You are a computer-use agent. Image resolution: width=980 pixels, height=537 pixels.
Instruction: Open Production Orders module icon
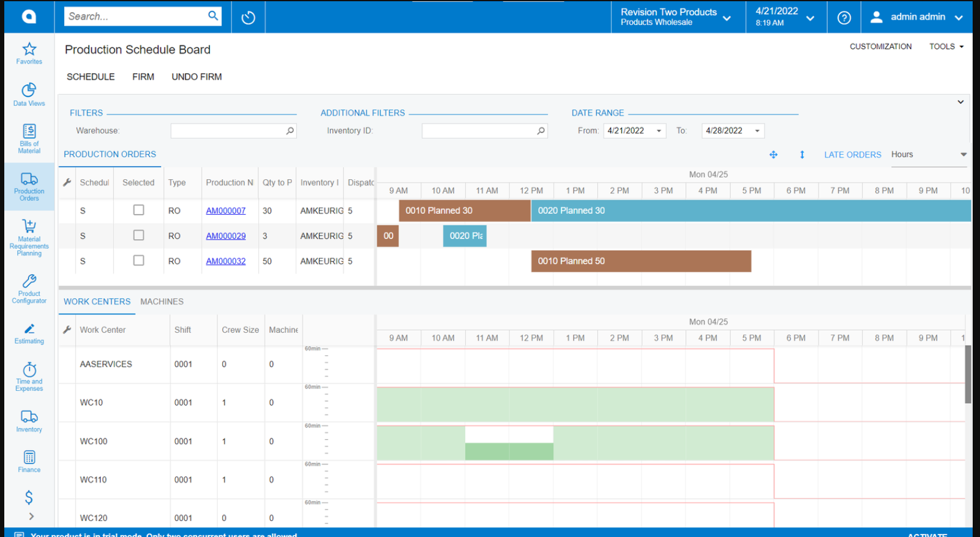[29, 187]
